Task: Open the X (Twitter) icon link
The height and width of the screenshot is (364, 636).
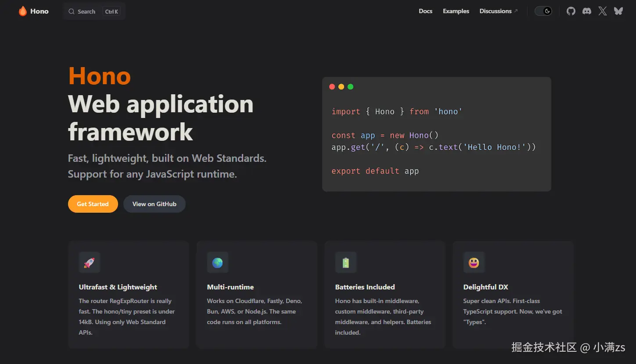Action: (x=603, y=11)
